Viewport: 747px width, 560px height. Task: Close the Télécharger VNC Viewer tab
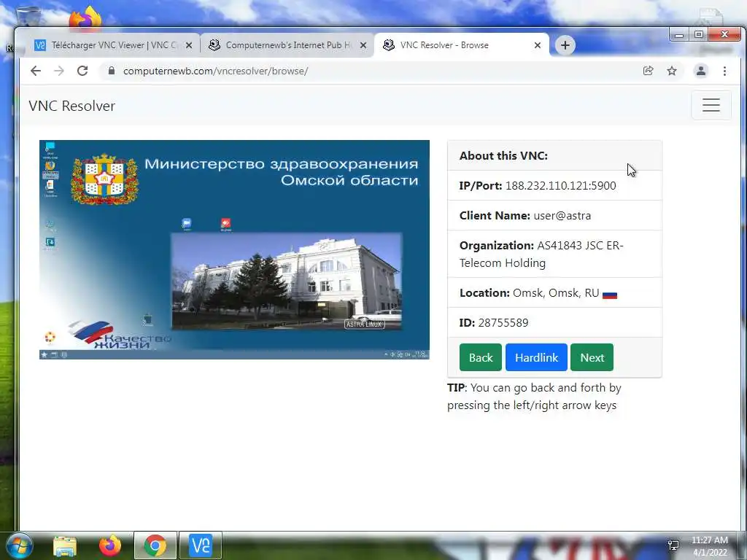pos(189,45)
